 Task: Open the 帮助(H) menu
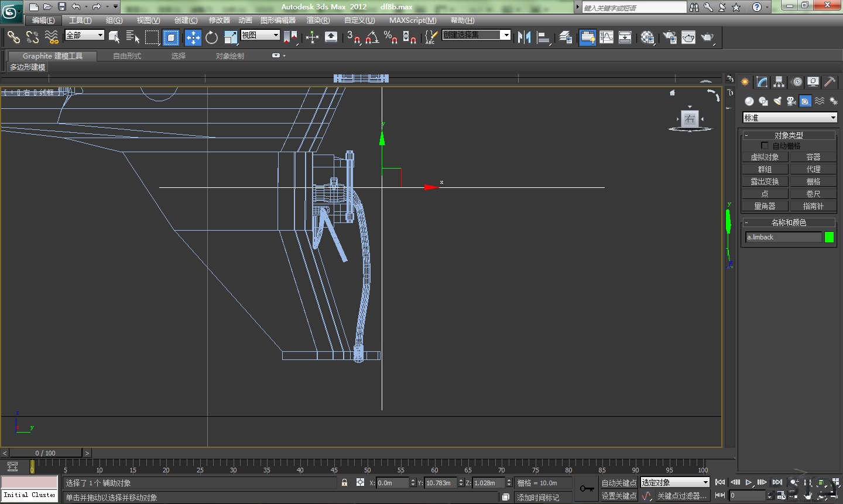(x=462, y=20)
